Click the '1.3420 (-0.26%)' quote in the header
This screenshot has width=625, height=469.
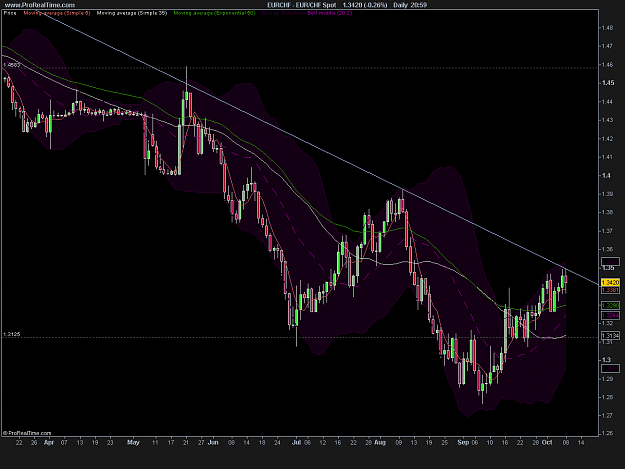pyautogui.click(x=365, y=5)
